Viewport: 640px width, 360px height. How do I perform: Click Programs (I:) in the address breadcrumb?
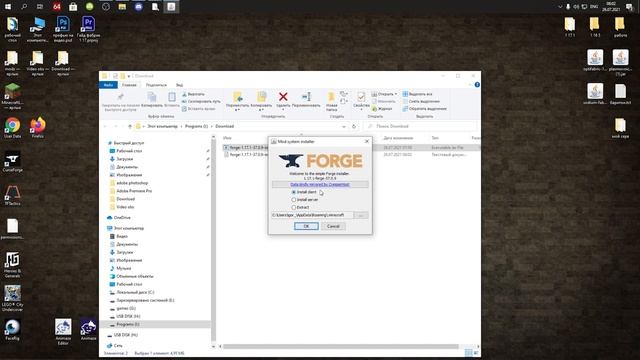tap(196, 127)
